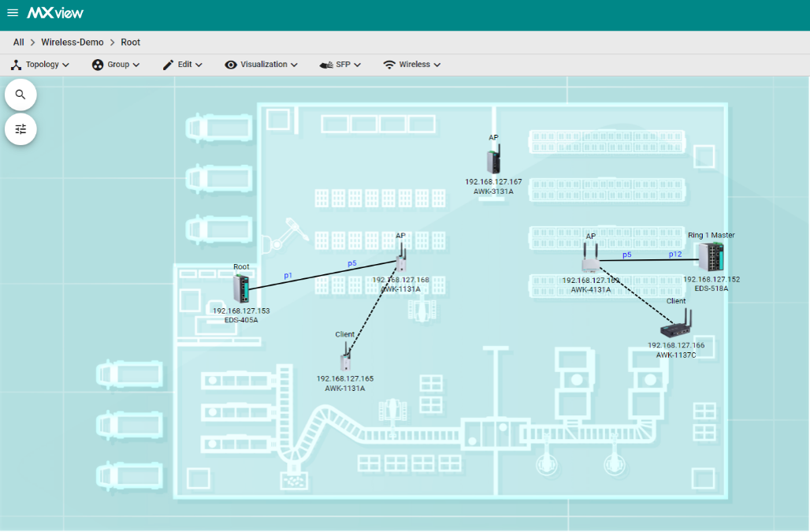Click the IP label 192.168.127.152
The width and height of the screenshot is (810, 532).
pyautogui.click(x=712, y=280)
